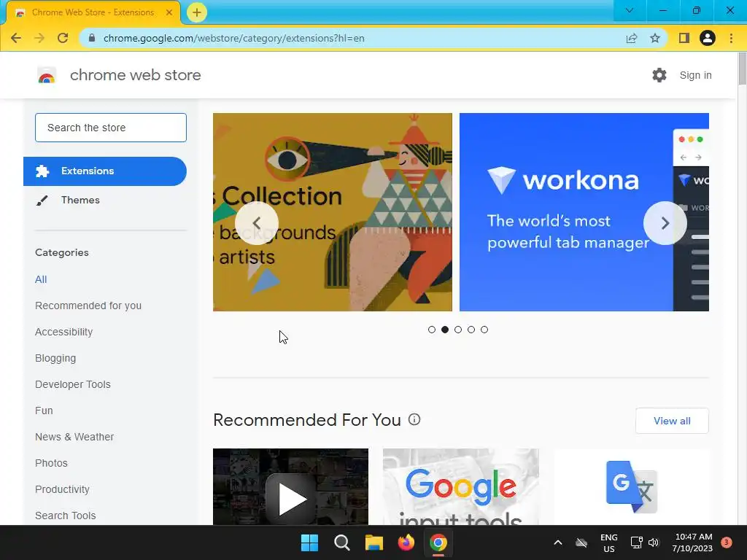Open the Windows Start menu
This screenshot has height=560, width=747.
(x=309, y=542)
